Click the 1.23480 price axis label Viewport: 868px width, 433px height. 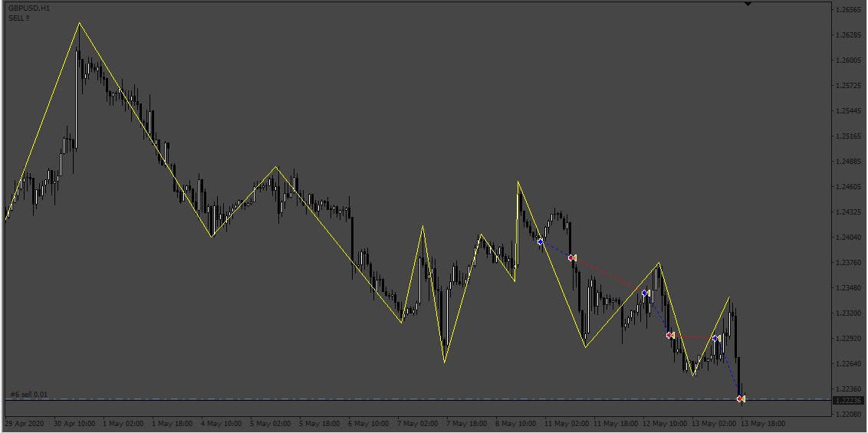pyautogui.click(x=847, y=288)
